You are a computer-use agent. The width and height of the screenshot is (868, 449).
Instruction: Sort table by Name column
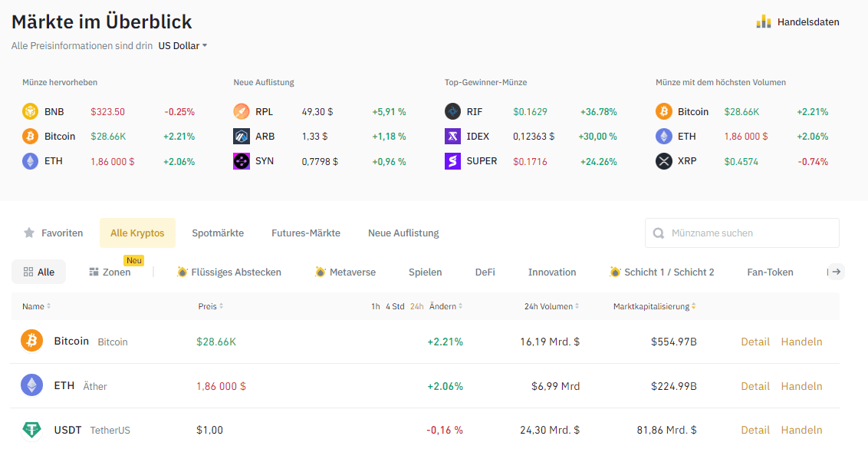pyautogui.click(x=37, y=306)
